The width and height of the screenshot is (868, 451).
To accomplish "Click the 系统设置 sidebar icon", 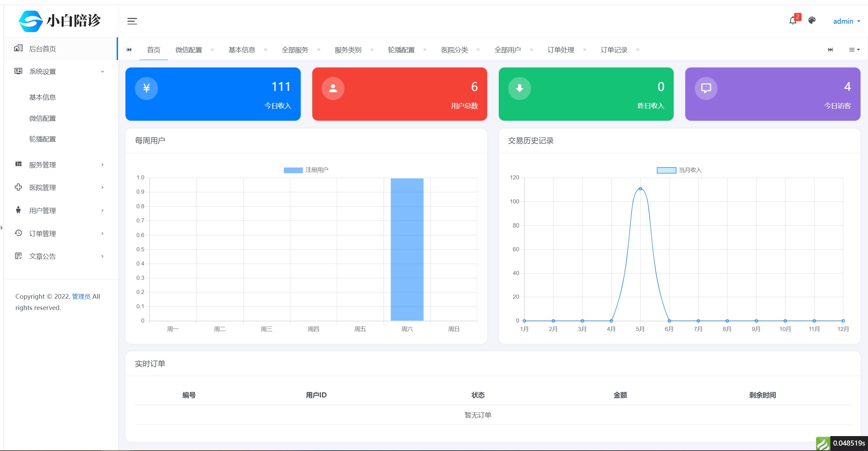I will [18, 71].
